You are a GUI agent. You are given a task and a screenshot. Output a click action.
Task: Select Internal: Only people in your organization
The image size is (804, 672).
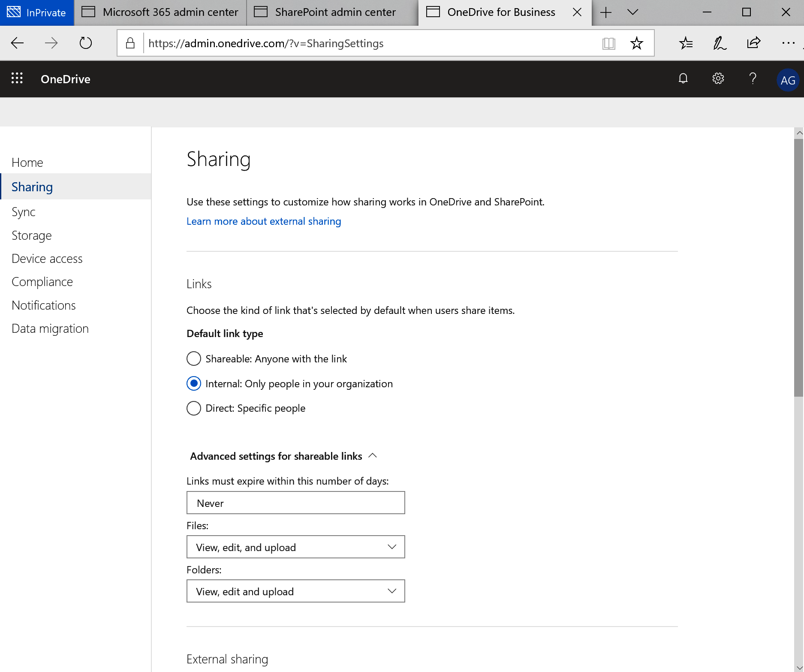pyautogui.click(x=194, y=383)
